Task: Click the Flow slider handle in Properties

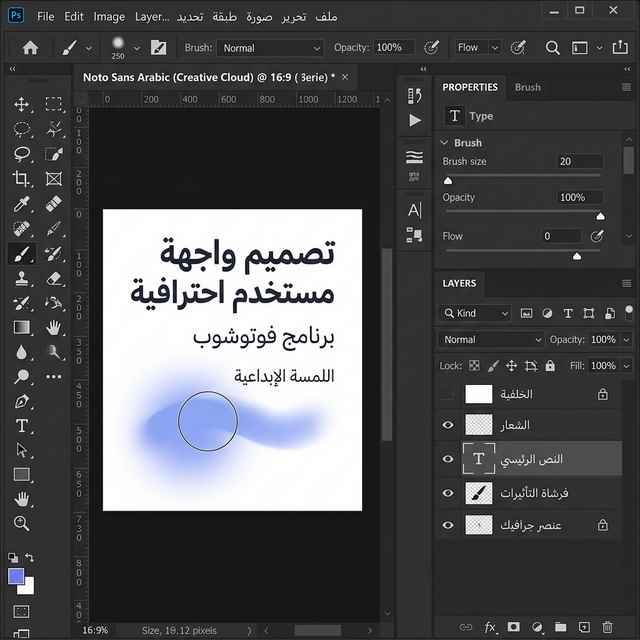Action: (x=577, y=256)
